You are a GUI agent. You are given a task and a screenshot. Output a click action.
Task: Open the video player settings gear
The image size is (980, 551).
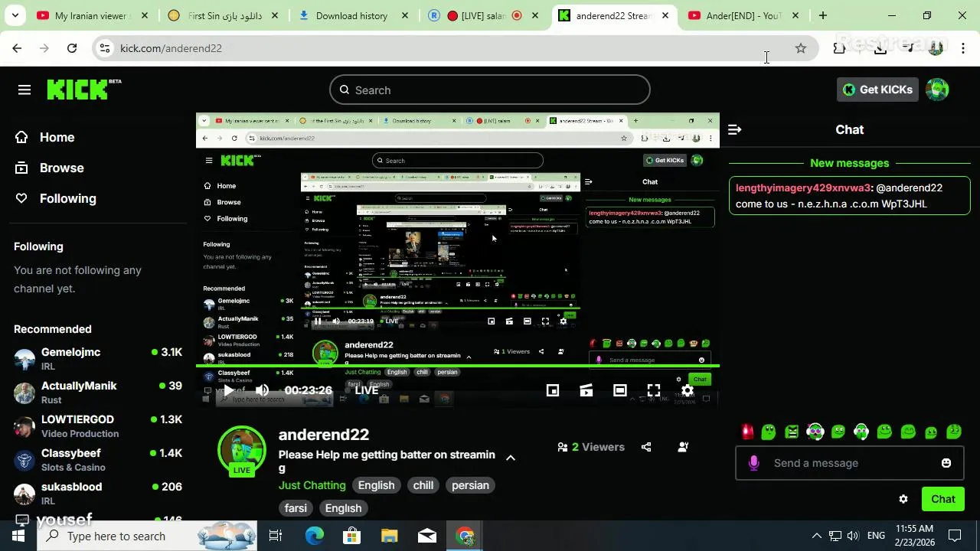(687, 390)
